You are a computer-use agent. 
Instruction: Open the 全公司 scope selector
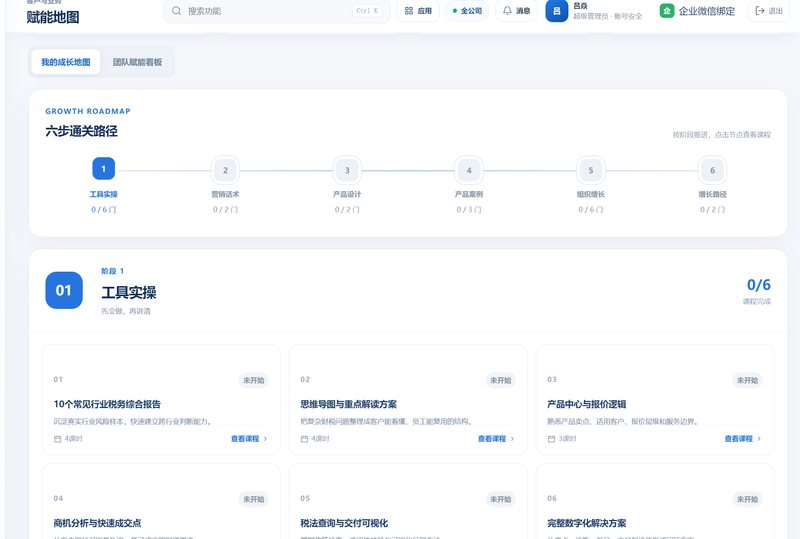click(x=467, y=11)
